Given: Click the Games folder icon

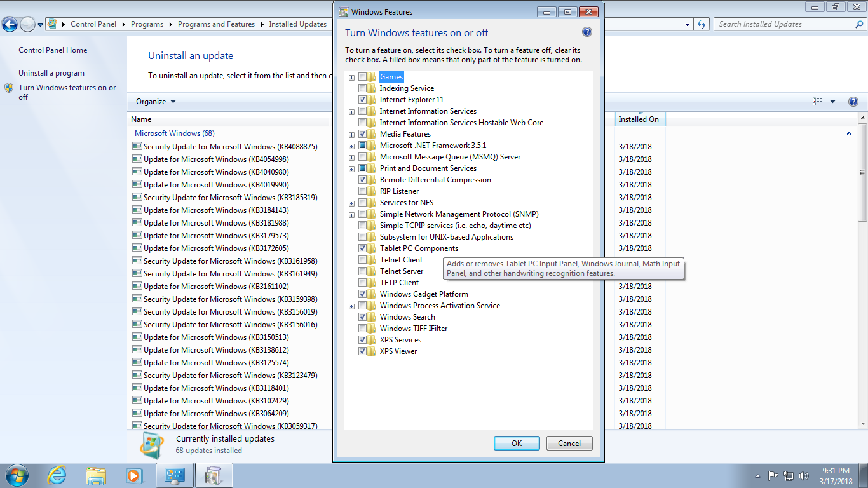Looking at the screenshot, I should pyautogui.click(x=372, y=77).
